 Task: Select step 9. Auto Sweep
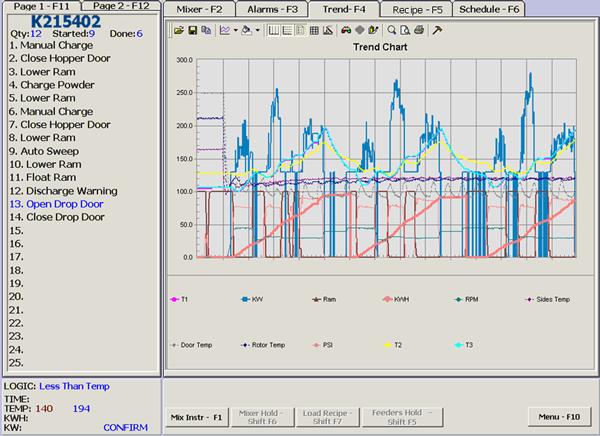click(x=44, y=151)
